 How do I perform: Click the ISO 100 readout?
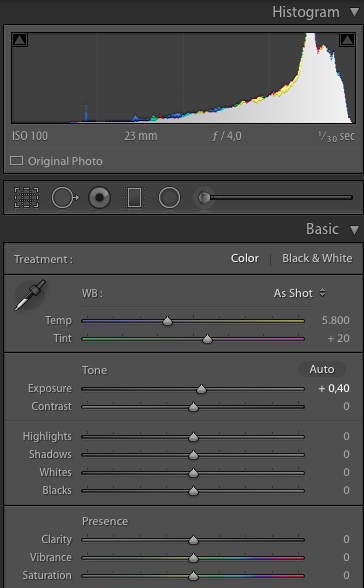click(30, 136)
